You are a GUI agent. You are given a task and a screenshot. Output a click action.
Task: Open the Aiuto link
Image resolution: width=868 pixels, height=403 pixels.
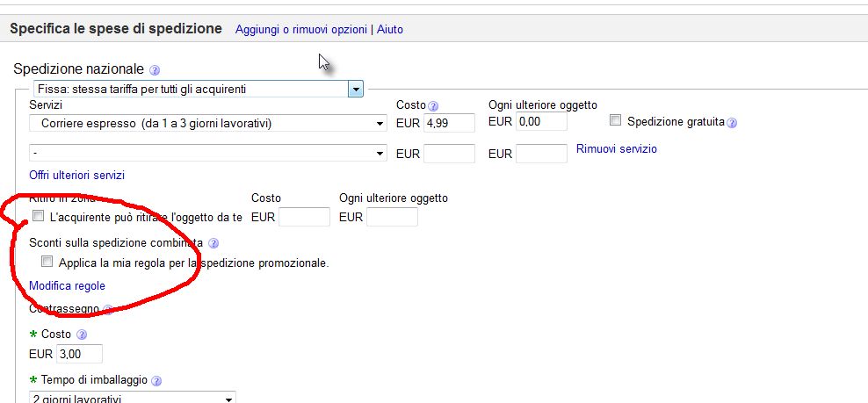[x=390, y=30]
